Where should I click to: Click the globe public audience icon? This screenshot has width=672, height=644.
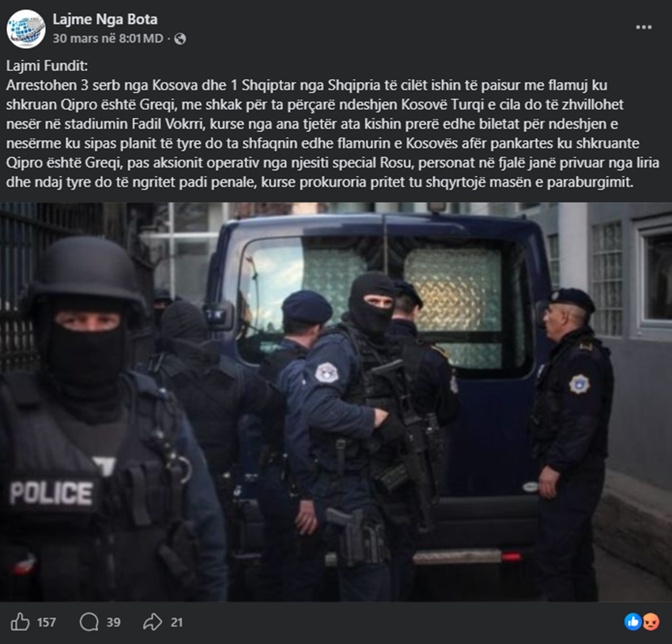(x=180, y=39)
